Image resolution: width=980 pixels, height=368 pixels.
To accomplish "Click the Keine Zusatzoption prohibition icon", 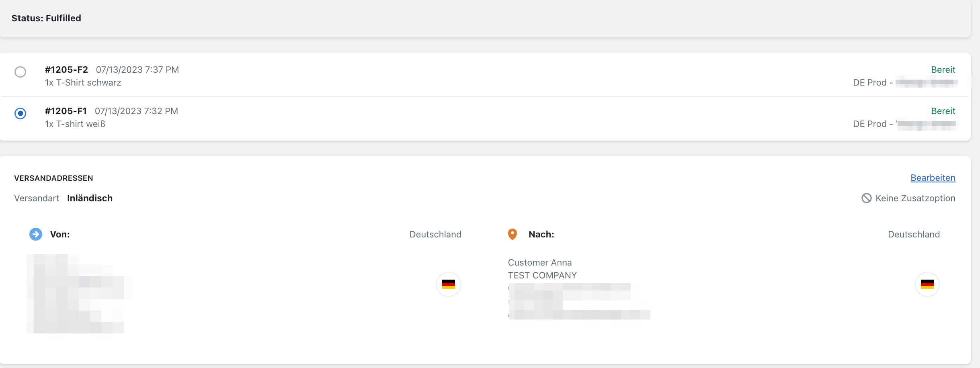I will point(867,198).
